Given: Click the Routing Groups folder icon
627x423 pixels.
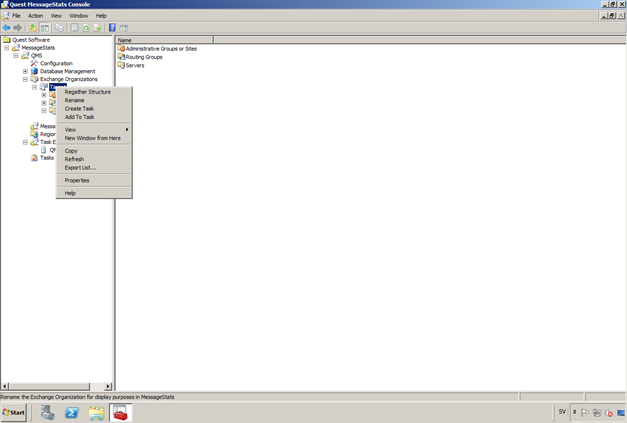Looking at the screenshot, I should [121, 57].
